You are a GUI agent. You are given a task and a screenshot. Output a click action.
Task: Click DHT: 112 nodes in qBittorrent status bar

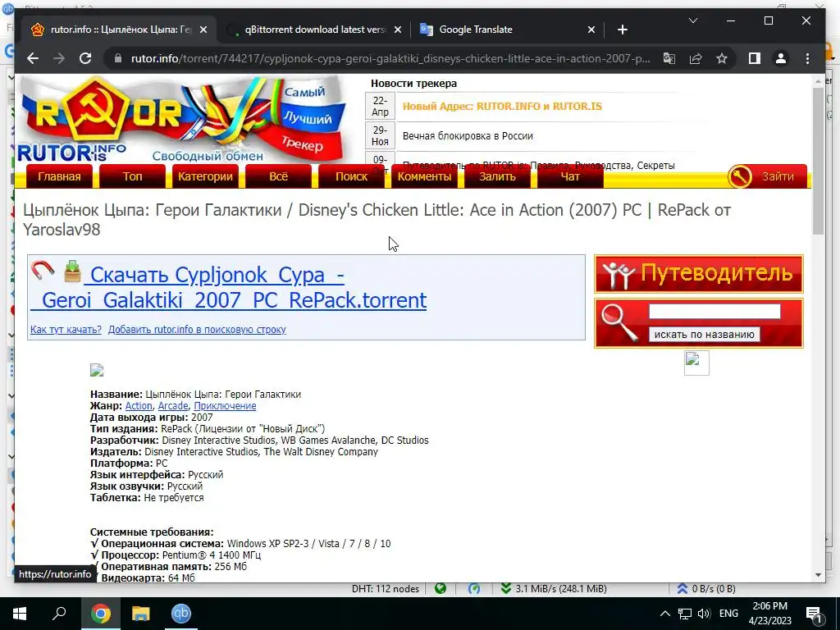[386, 589]
